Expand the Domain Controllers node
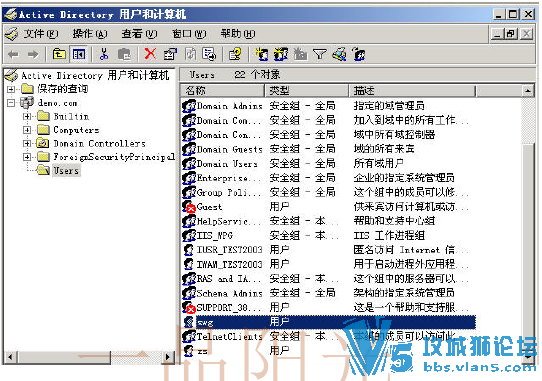 27,143
